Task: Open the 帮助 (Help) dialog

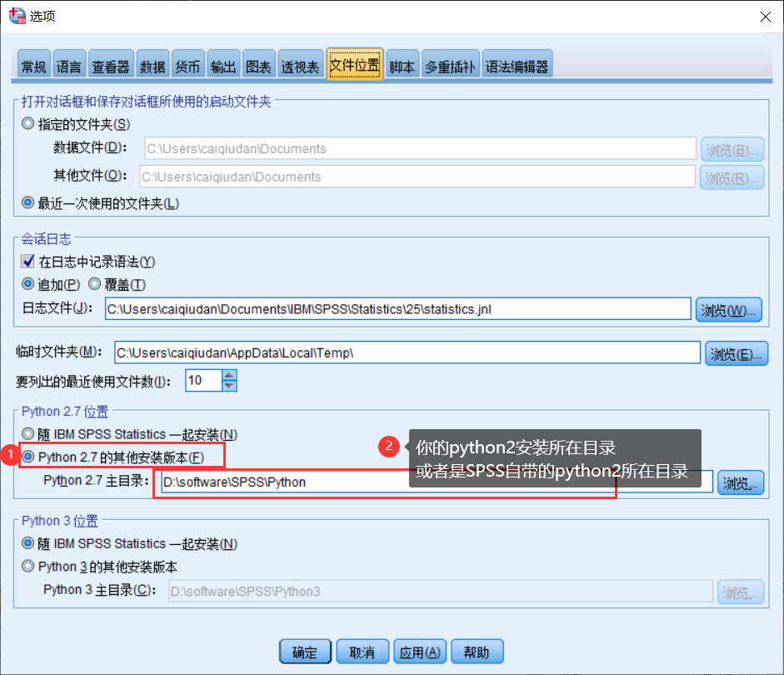Action: (x=477, y=651)
